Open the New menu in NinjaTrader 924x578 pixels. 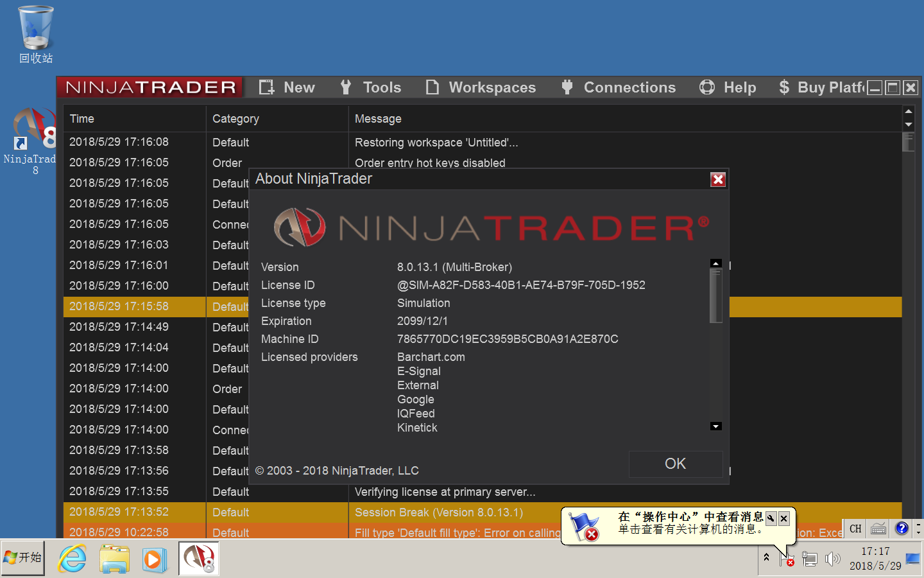point(299,87)
